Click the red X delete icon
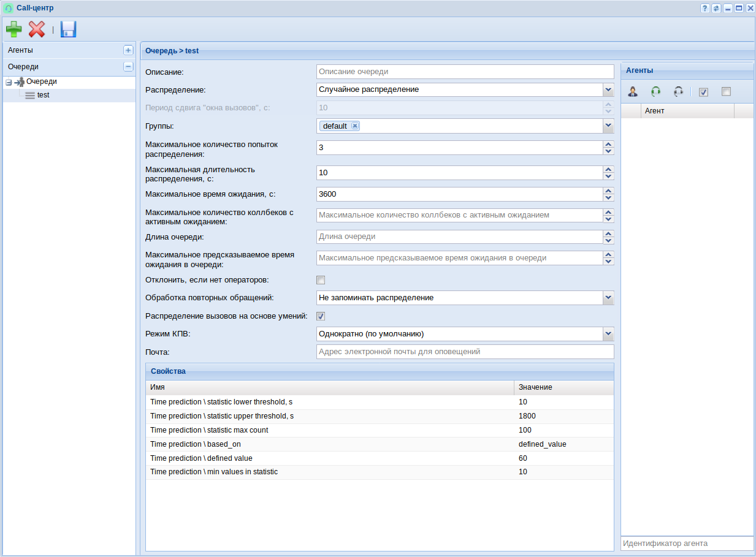This screenshot has width=756, height=557. (x=37, y=29)
